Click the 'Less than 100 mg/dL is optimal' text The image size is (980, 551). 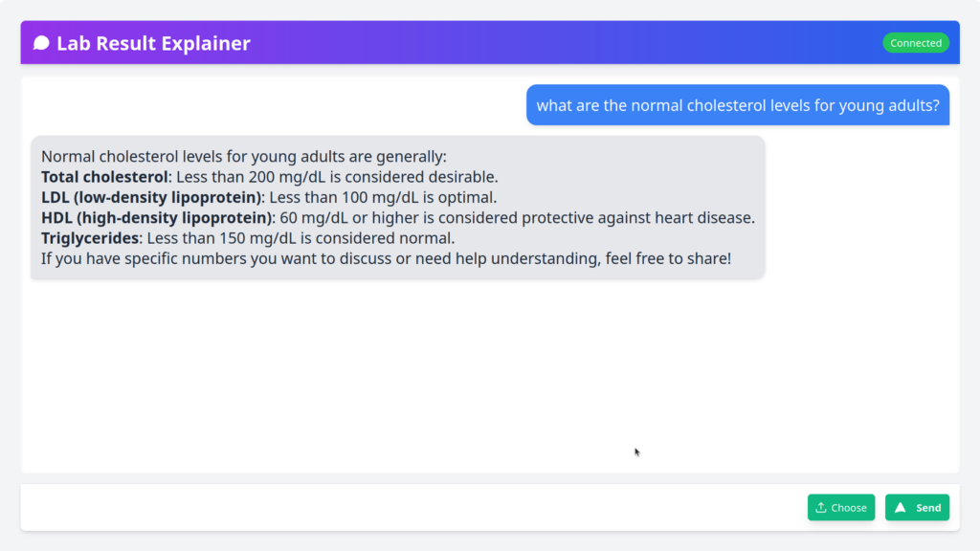(x=383, y=197)
